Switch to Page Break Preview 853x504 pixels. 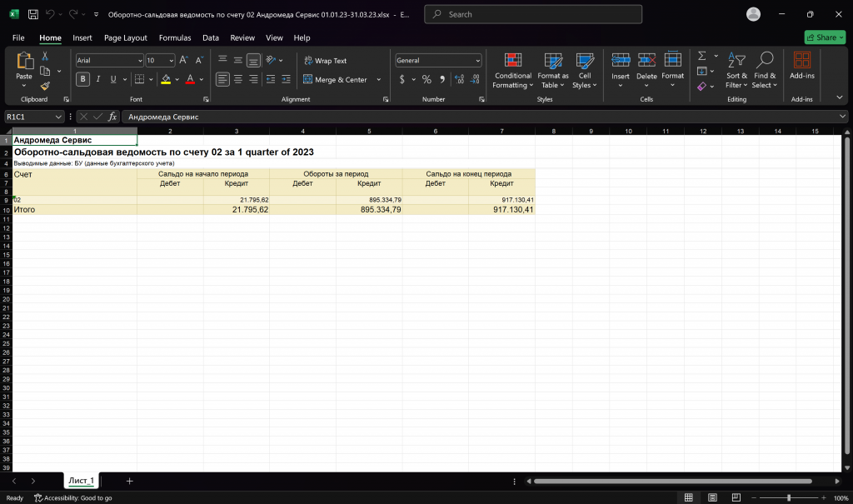(x=736, y=497)
